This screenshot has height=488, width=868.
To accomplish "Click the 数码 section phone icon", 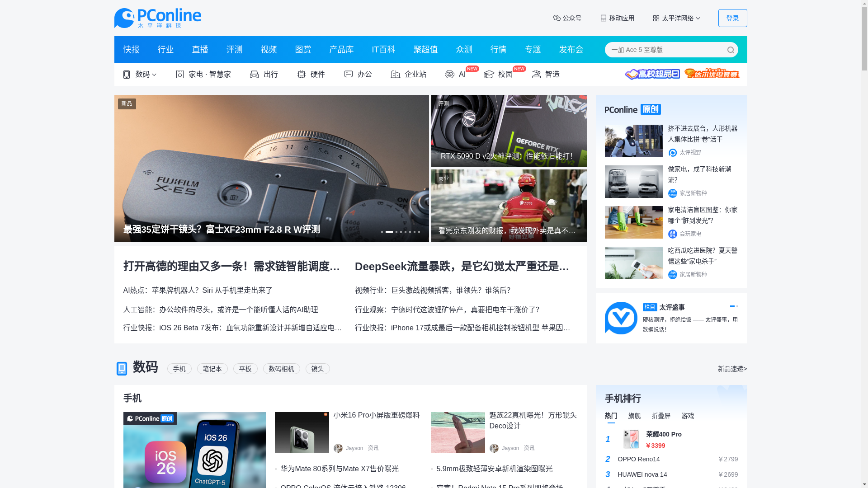I will point(122,369).
